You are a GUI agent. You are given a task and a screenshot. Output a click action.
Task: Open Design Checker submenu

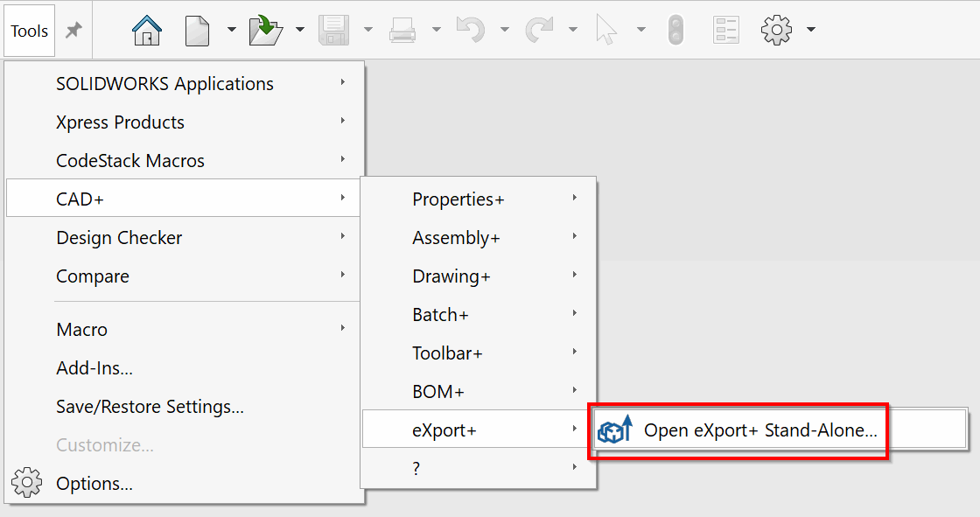click(185, 238)
